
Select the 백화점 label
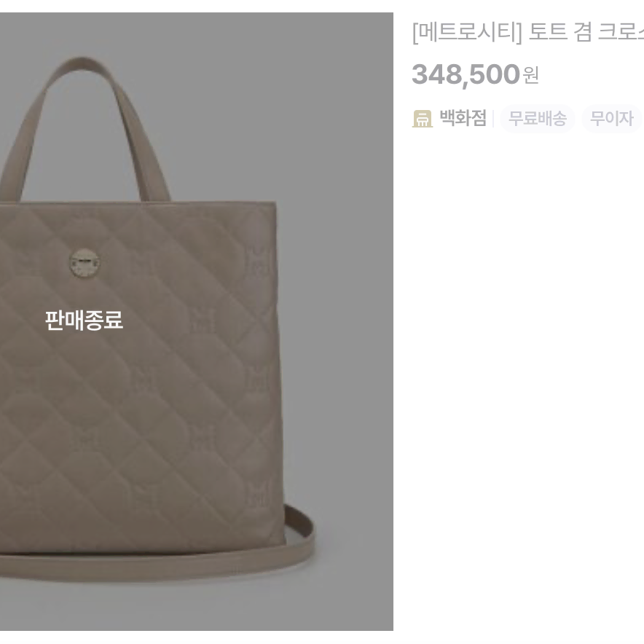(x=463, y=118)
